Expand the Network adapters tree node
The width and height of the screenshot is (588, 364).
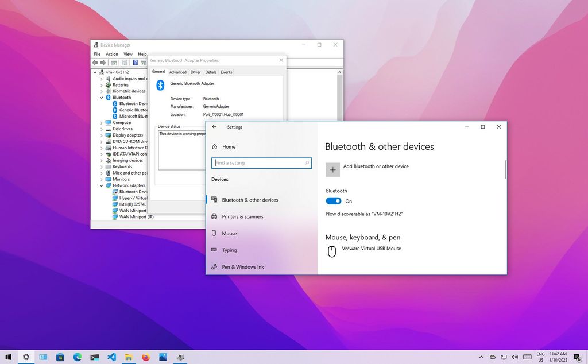pos(101,185)
